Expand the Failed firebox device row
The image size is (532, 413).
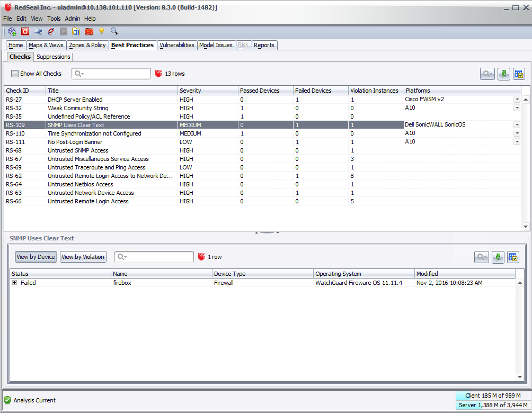[x=14, y=283]
